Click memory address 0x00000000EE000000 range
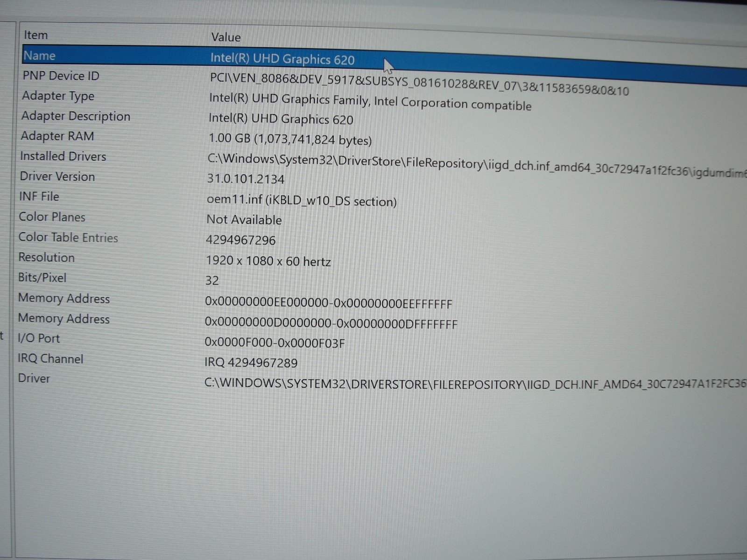747x560 pixels. point(329,303)
